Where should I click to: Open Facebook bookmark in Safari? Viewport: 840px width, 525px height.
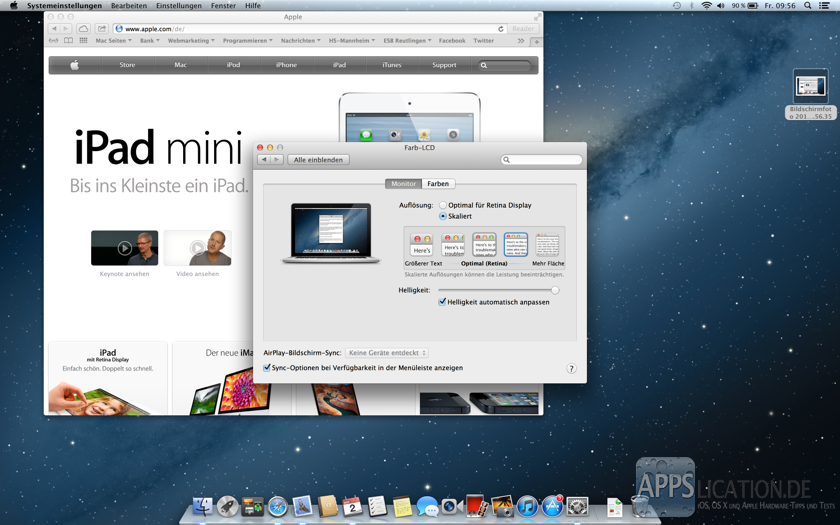(452, 41)
